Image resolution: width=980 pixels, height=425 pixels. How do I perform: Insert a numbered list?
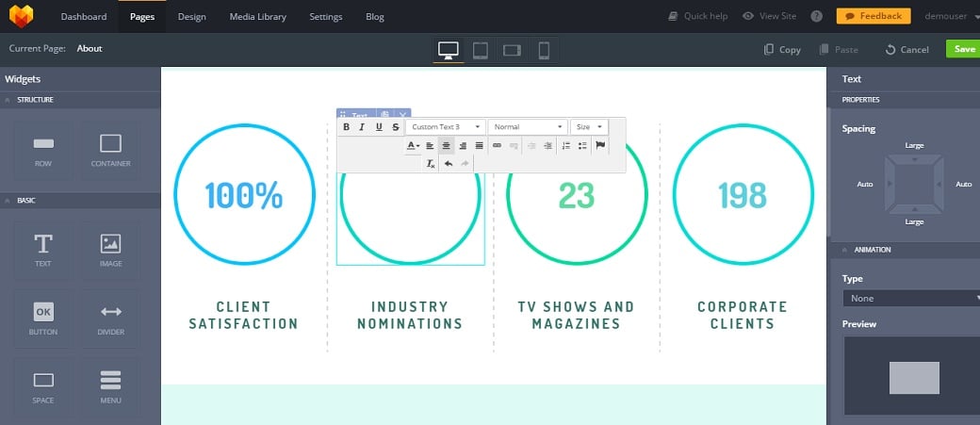[x=565, y=146]
